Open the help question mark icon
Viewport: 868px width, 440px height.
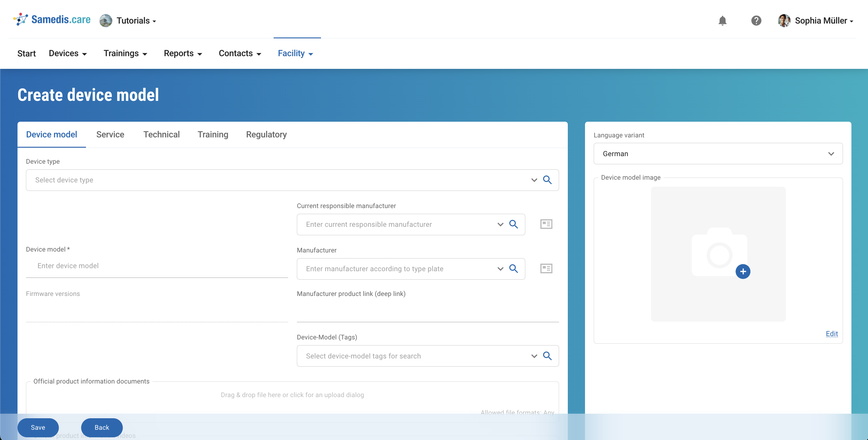tap(756, 21)
